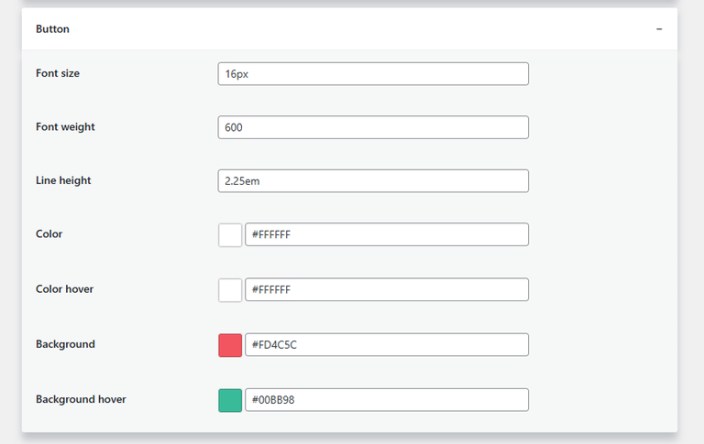Click the Line height label

coord(63,180)
